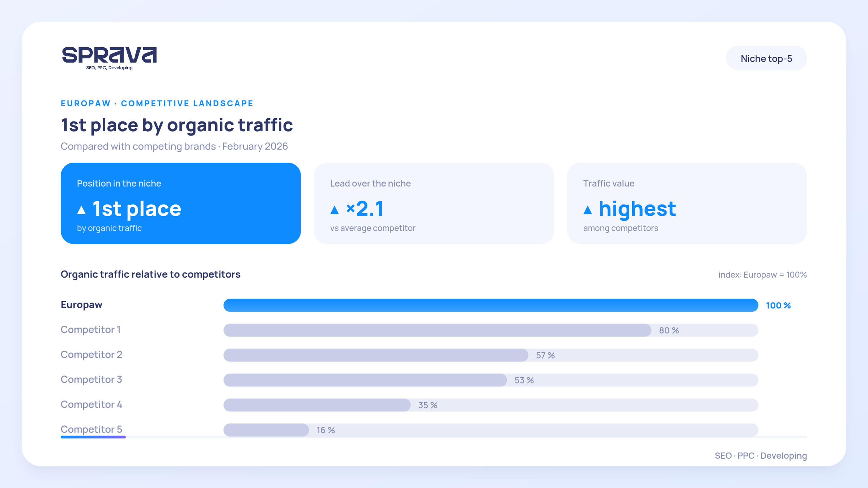The height and width of the screenshot is (488, 868).
Task: Click the 'Europaw' row label
Action: [x=81, y=305]
